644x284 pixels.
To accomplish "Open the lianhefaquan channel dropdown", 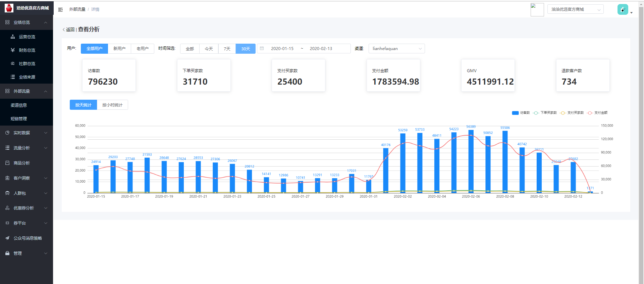I will 396,49.
